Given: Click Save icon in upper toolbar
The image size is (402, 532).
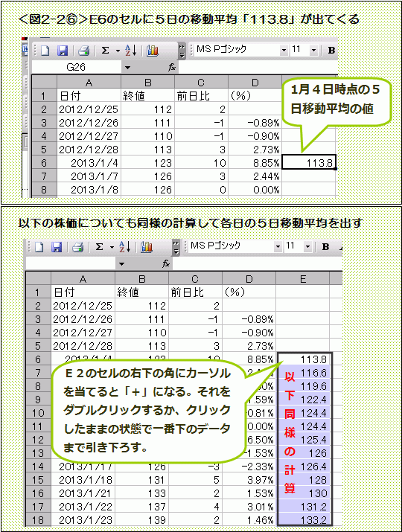Looking at the screenshot, I should point(63,51).
